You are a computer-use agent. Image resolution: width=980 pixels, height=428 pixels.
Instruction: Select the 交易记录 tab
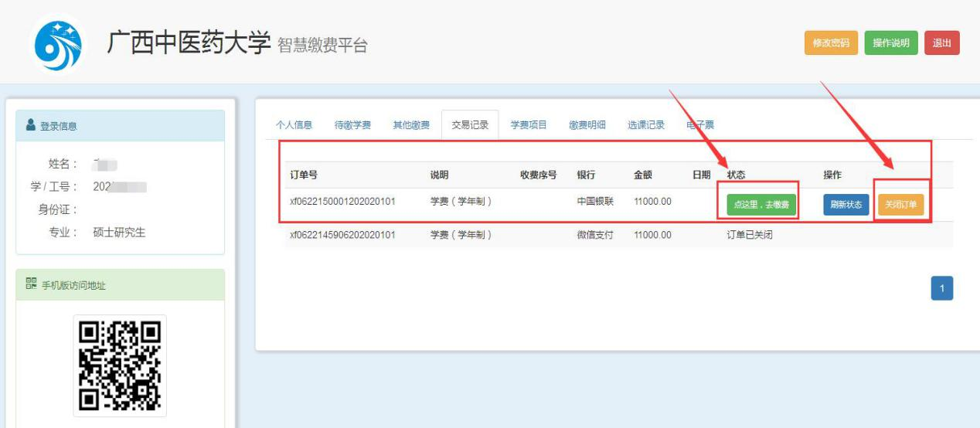point(470,125)
